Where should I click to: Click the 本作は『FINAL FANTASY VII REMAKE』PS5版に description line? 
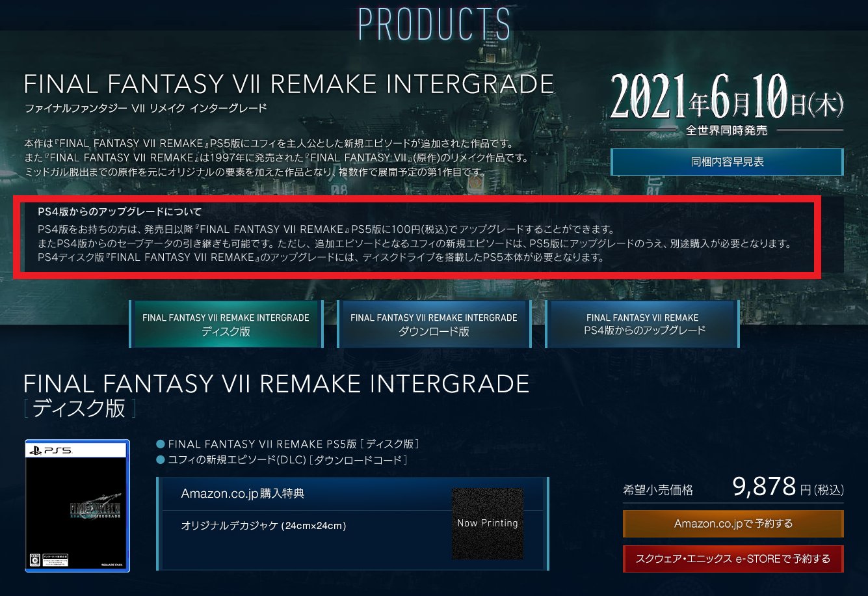(269, 142)
